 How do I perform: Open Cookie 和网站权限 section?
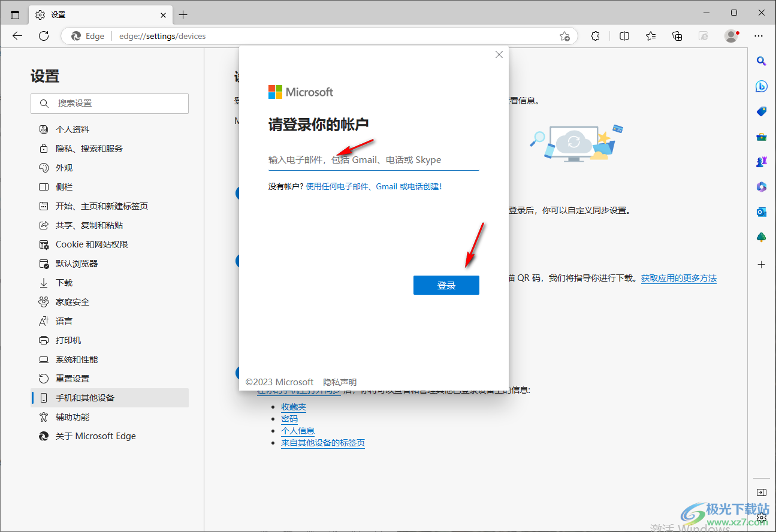(x=110, y=244)
